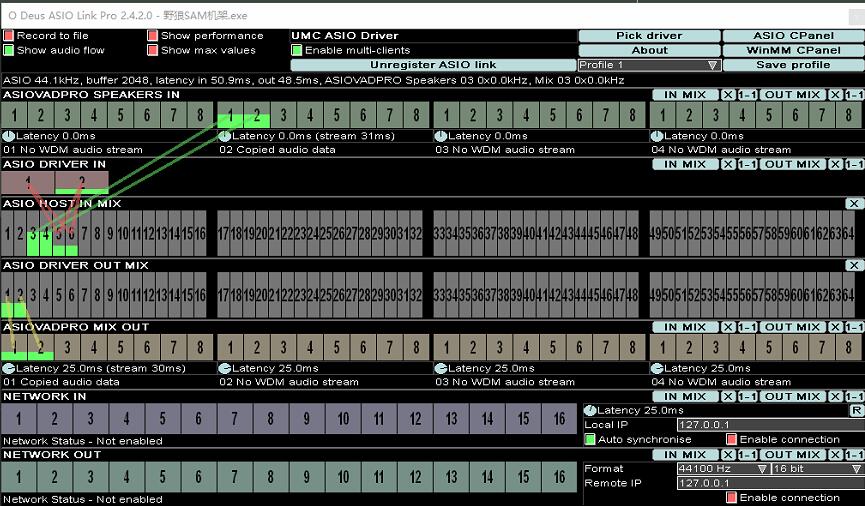Click OUT MIX for Network In
Image resolution: width=865 pixels, height=506 pixels.
[x=792, y=397]
